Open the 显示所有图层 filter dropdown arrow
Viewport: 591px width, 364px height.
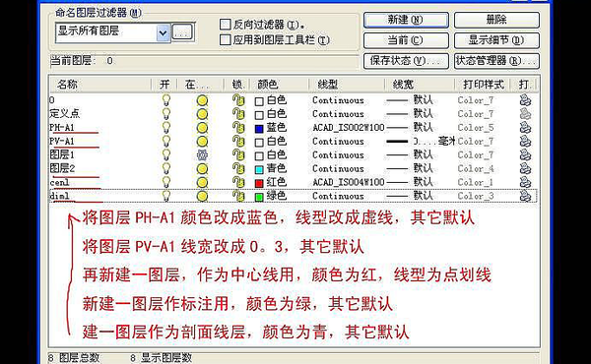click(x=163, y=32)
